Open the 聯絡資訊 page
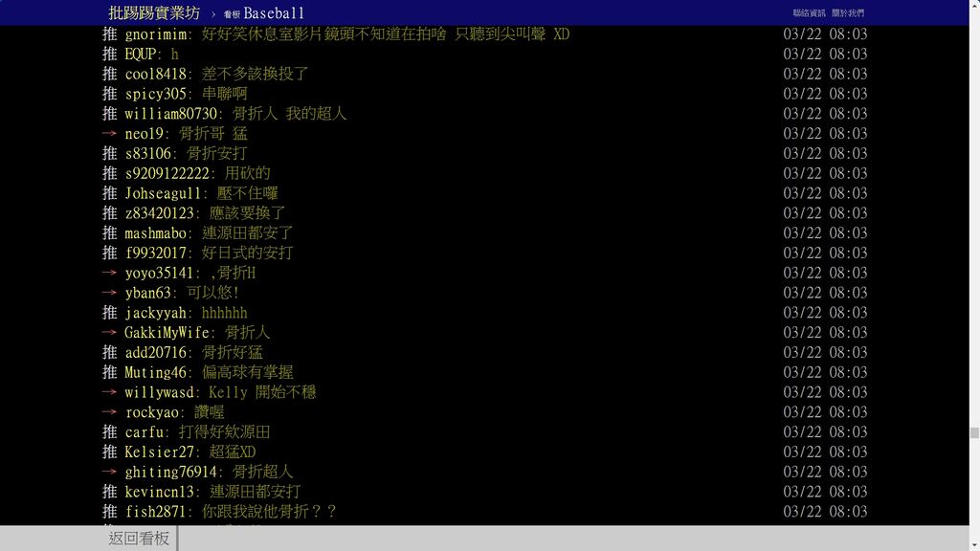This screenshot has width=980, height=551. pos(809,13)
